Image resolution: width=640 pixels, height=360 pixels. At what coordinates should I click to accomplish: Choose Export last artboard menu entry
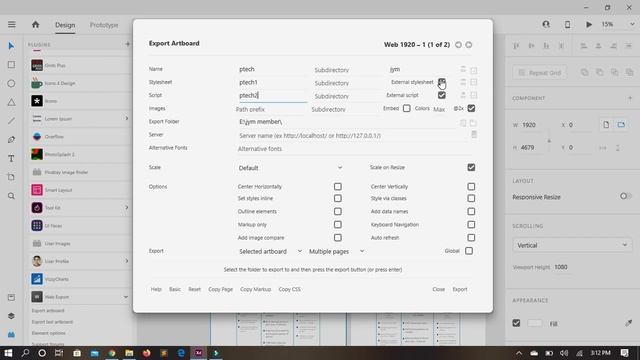pyautogui.click(x=52, y=322)
